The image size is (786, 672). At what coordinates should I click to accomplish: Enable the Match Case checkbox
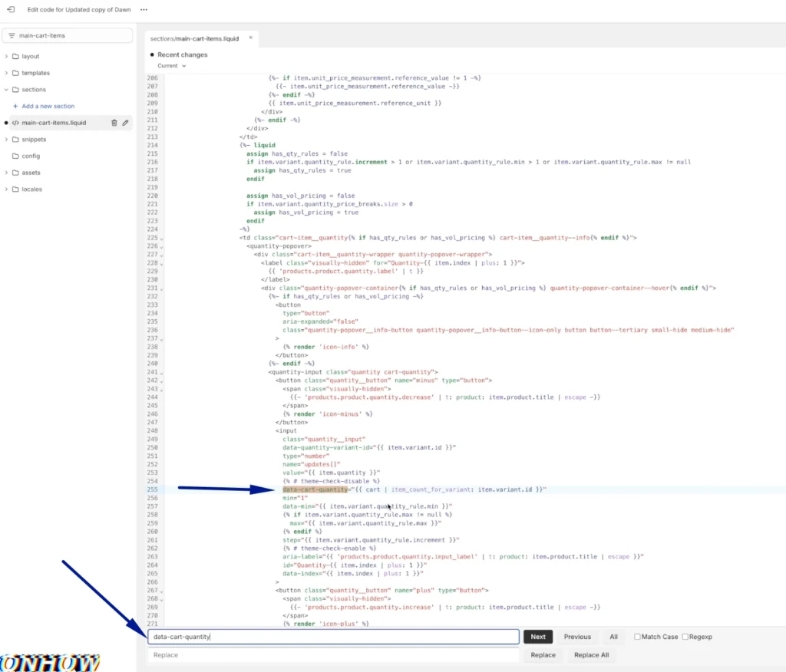click(637, 637)
